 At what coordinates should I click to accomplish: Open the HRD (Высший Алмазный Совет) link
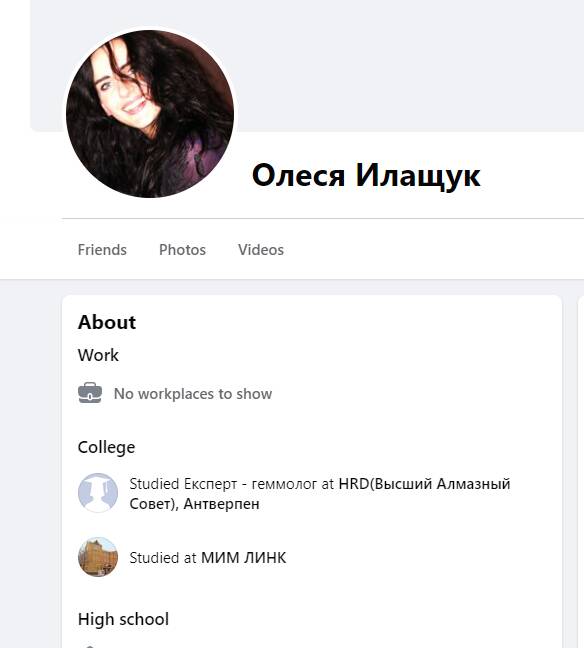click(424, 484)
